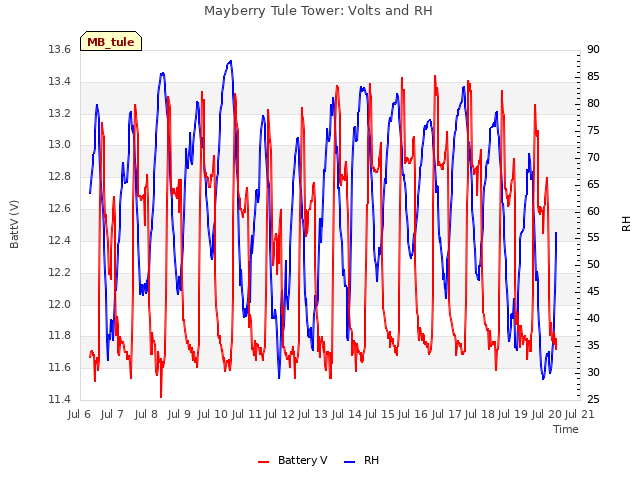Click the Time axis label

click(566, 429)
